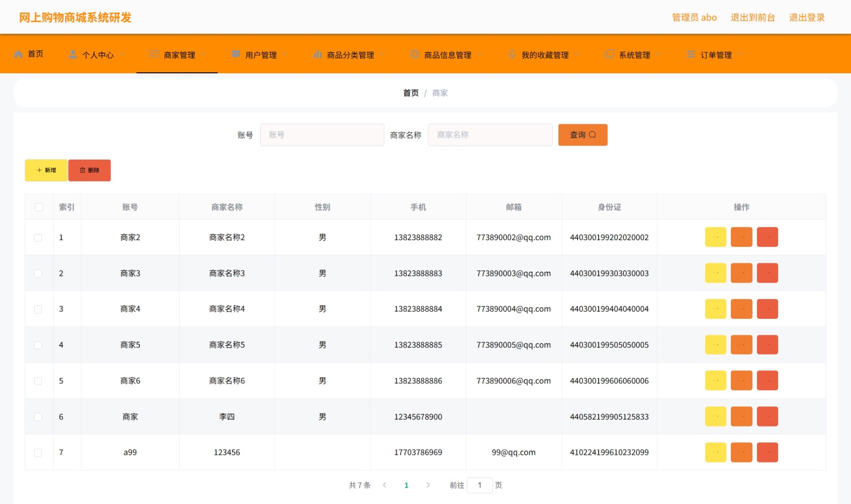
Task: Click the yellow action button for 商家4
Action: pyautogui.click(x=715, y=309)
